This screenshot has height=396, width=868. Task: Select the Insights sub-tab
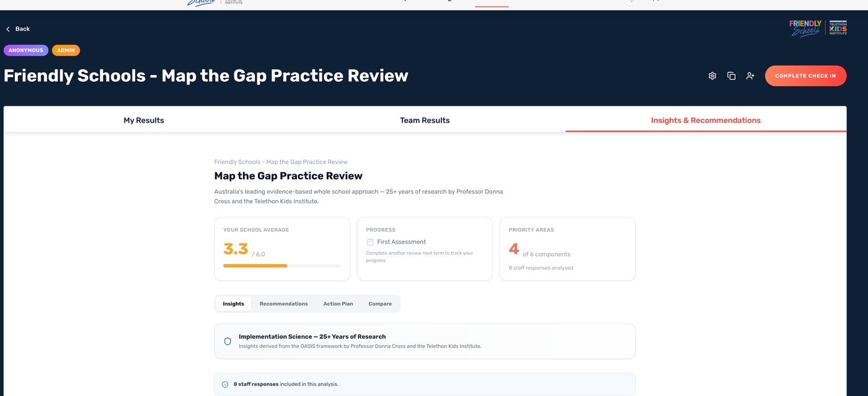click(233, 304)
